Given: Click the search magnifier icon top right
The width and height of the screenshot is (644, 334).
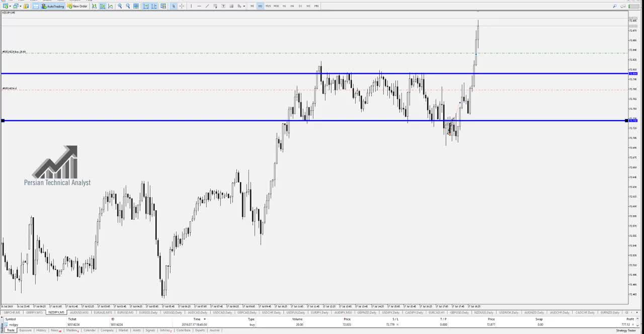Looking at the screenshot, I should pos(614,6).
